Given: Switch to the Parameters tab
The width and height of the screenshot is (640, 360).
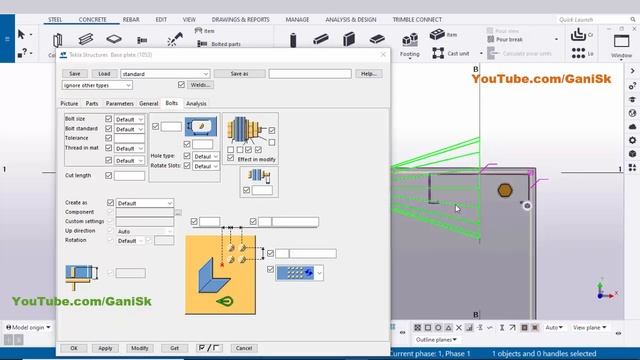Looking at the screenshot, I should (120, 104).
